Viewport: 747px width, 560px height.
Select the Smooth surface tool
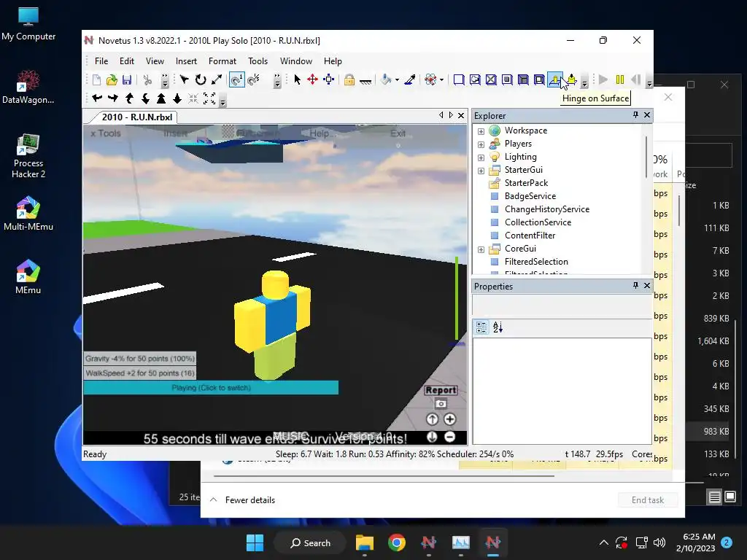coord(459,79)
